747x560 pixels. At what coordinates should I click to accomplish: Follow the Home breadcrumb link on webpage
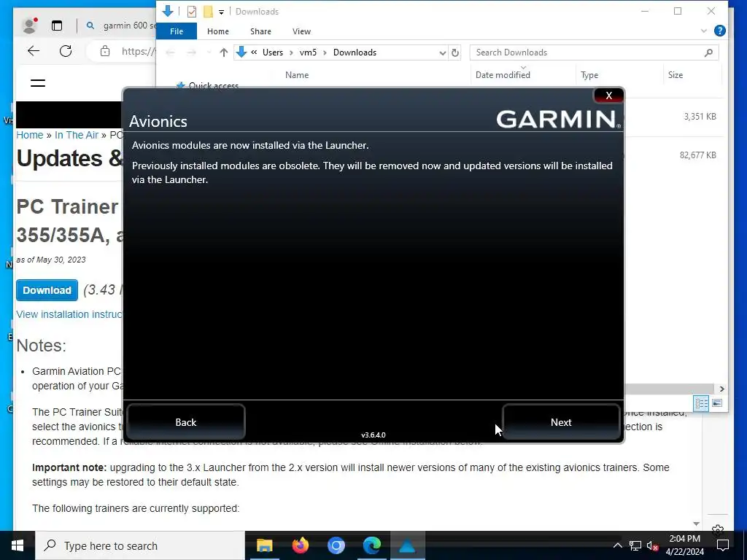tap(29, 135)
